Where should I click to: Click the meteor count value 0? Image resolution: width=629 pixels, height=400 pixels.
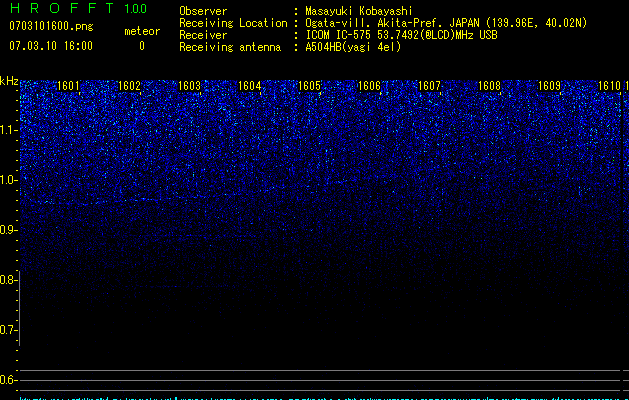pyautogui.click(x=142, y=46)
